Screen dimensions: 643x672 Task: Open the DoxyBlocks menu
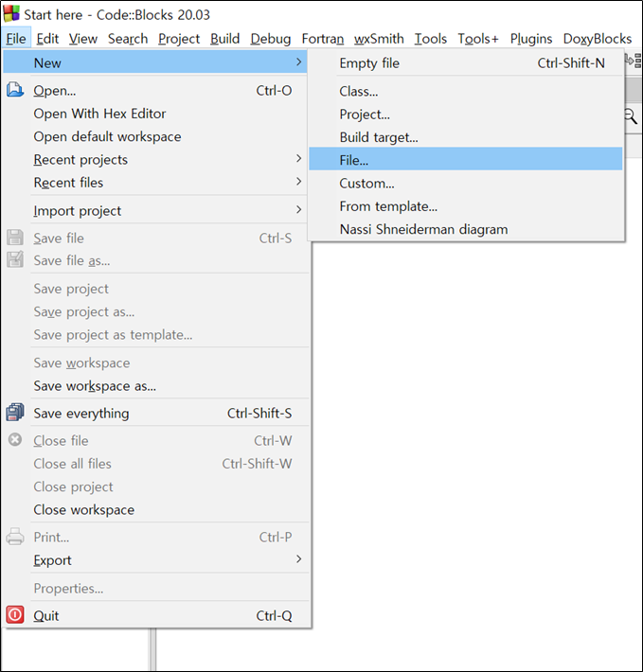[598, 39]
